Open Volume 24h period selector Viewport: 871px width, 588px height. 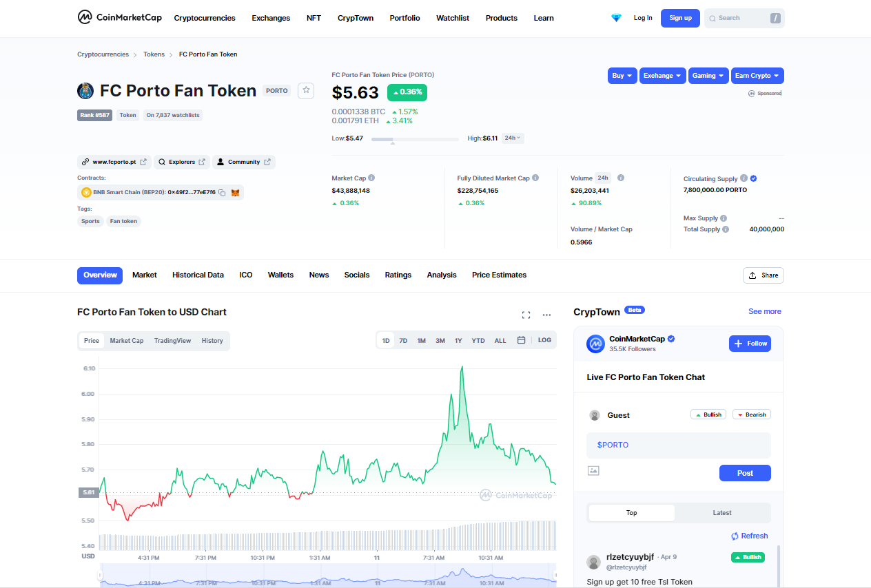(603, 178)
